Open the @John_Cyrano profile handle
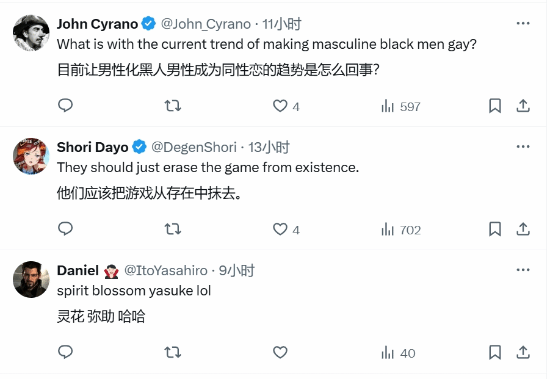 [206, 24]
